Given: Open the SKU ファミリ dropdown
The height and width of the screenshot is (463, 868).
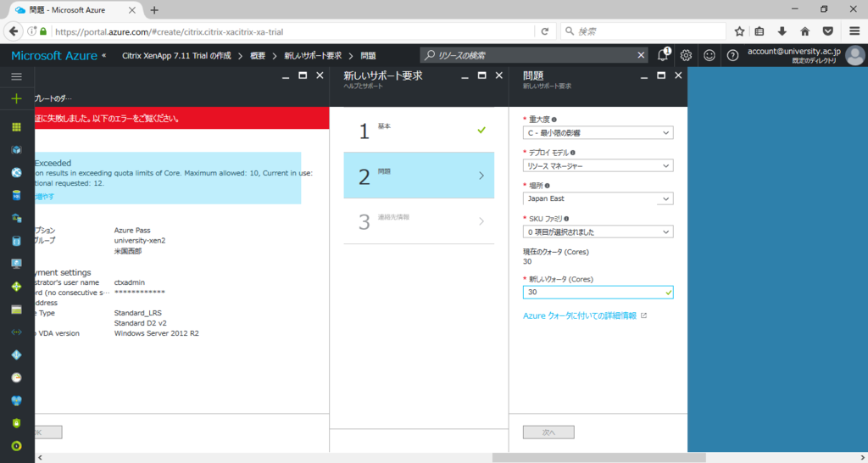Looking at the screenshot, I should (598, 231).
